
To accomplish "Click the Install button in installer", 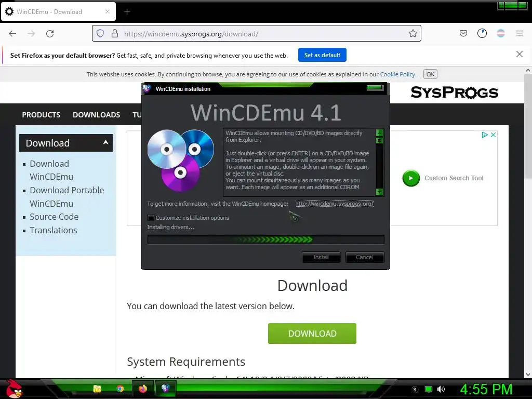I will tap(321, 257).
